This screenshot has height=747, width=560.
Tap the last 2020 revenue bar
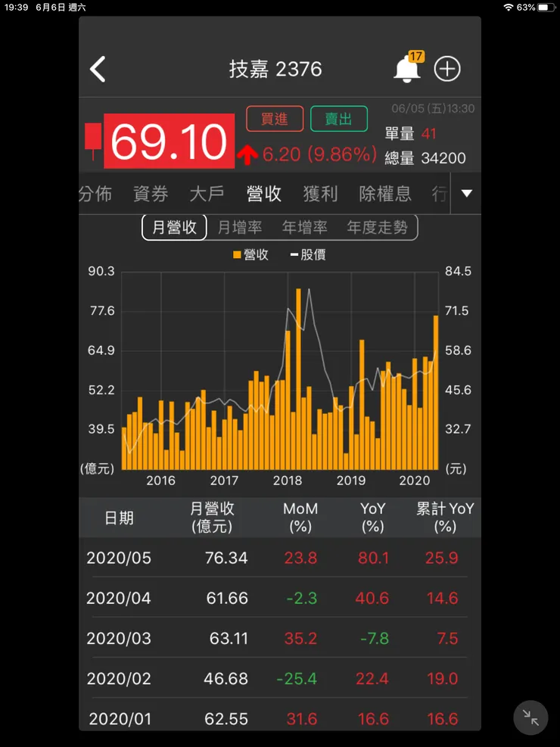[436, 392]
